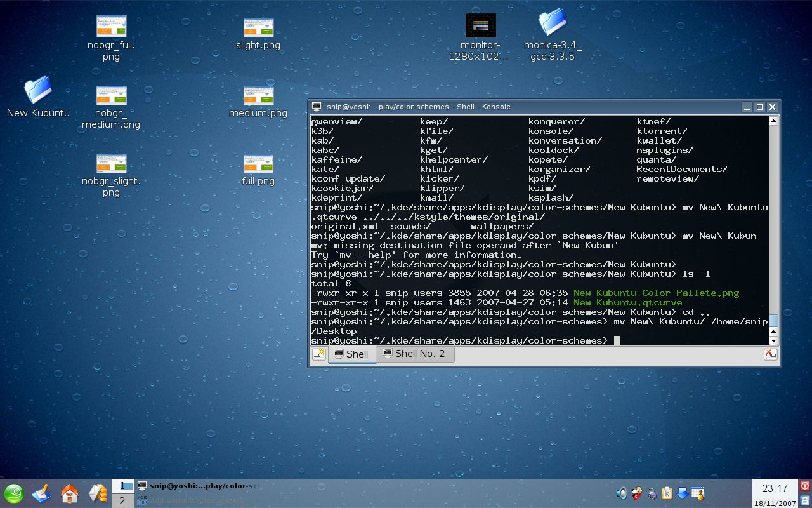Select the nobgr_slight.png desktop icon
This screenshot has height=508, width=812.
(x=111, y=175)
